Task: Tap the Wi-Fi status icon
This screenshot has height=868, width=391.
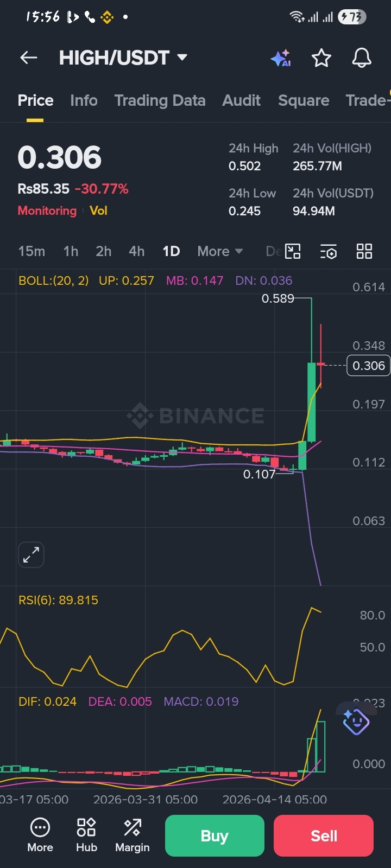Action: (x=297, y=17)
